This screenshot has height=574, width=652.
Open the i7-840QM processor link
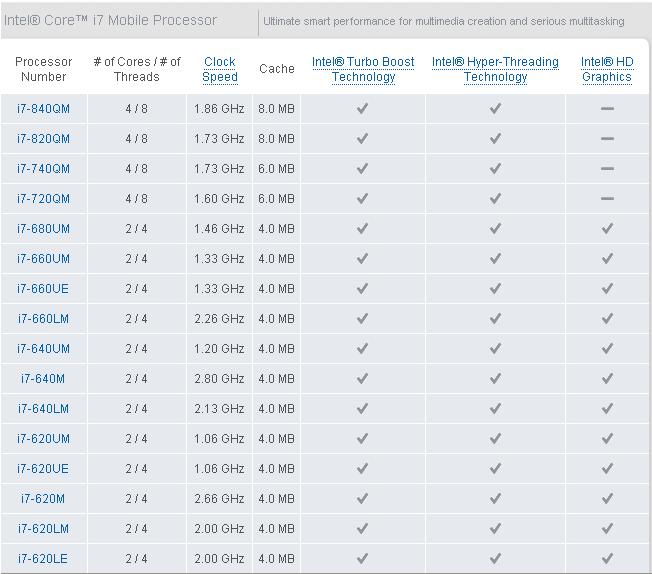[x=43, y=109]
